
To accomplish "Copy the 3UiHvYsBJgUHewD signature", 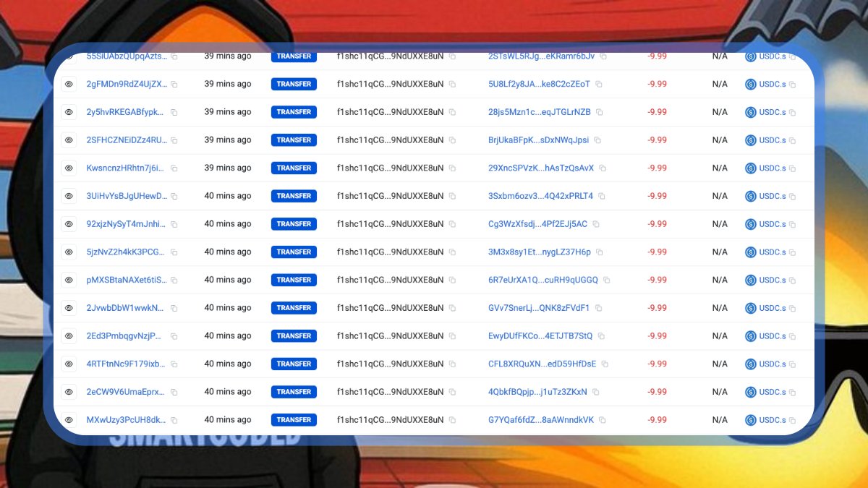I will [174, 196].
